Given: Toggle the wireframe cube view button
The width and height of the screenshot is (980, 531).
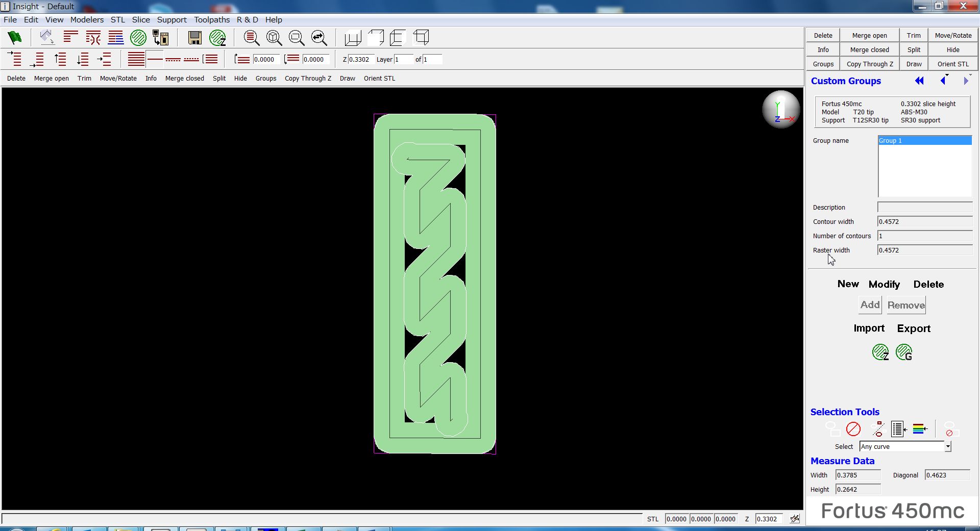Looking at the screenshot, I should 421,38.
